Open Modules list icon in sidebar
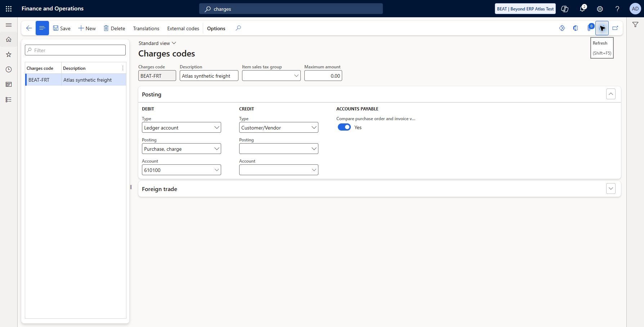This screenshot has width=644, height=327. coord(9,100)
